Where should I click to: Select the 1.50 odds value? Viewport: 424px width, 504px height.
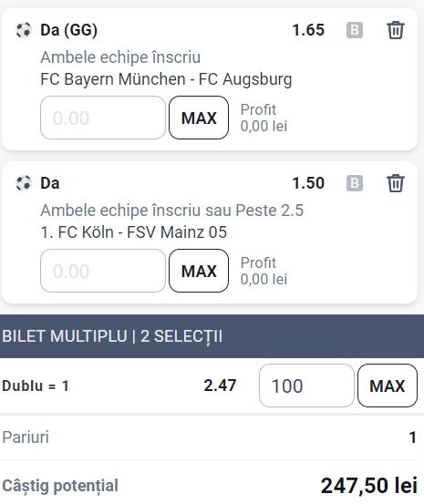[x=308, y=183]
